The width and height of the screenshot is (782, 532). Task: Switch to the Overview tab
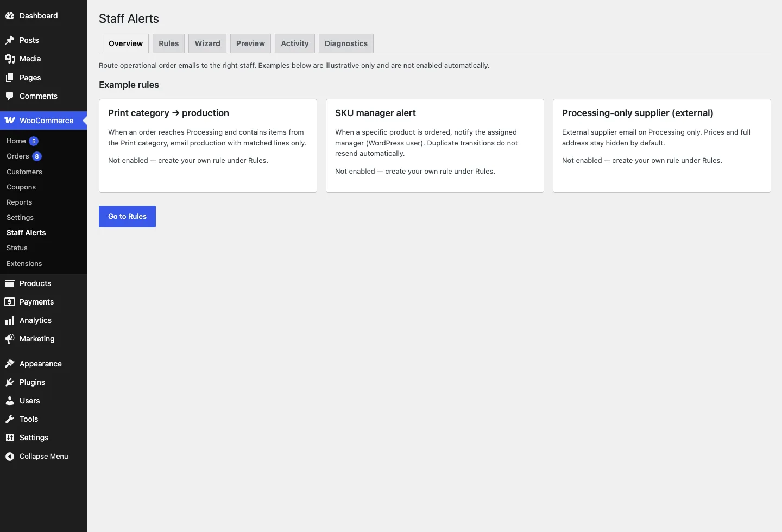click(125, 43)
